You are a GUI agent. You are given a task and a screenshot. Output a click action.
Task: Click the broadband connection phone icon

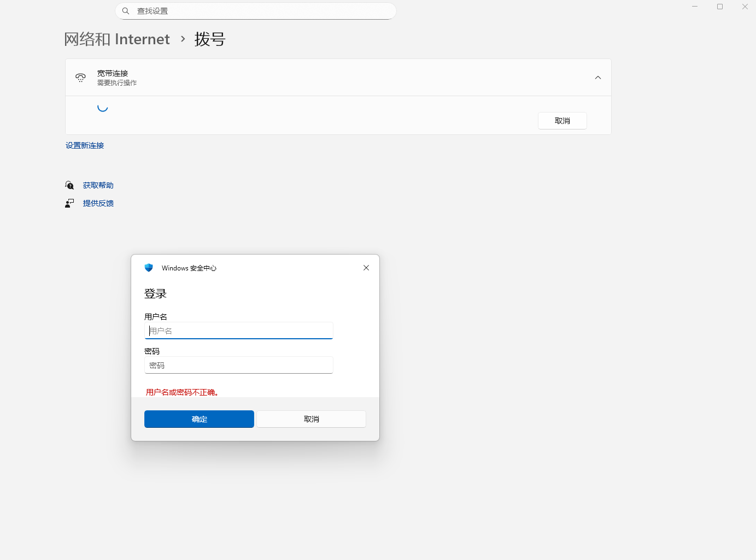click(80, 77)
